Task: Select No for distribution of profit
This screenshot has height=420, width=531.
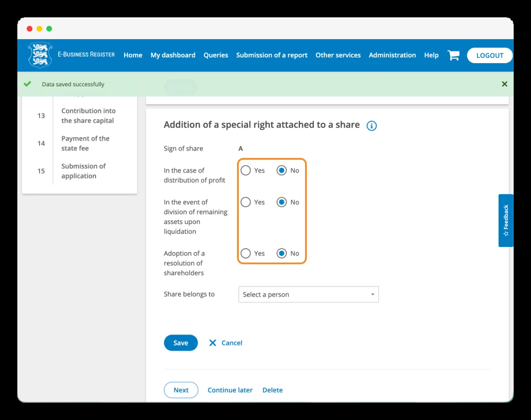Action: point(282,170)
